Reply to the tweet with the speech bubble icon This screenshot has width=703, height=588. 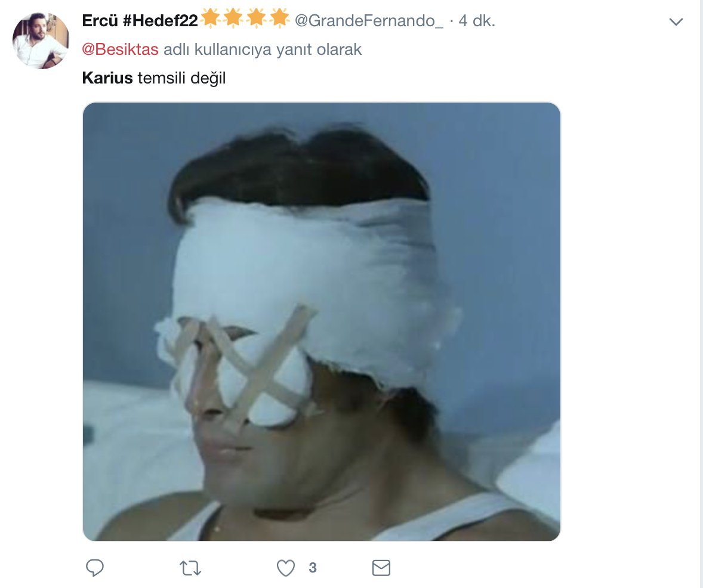pos(95,568)
